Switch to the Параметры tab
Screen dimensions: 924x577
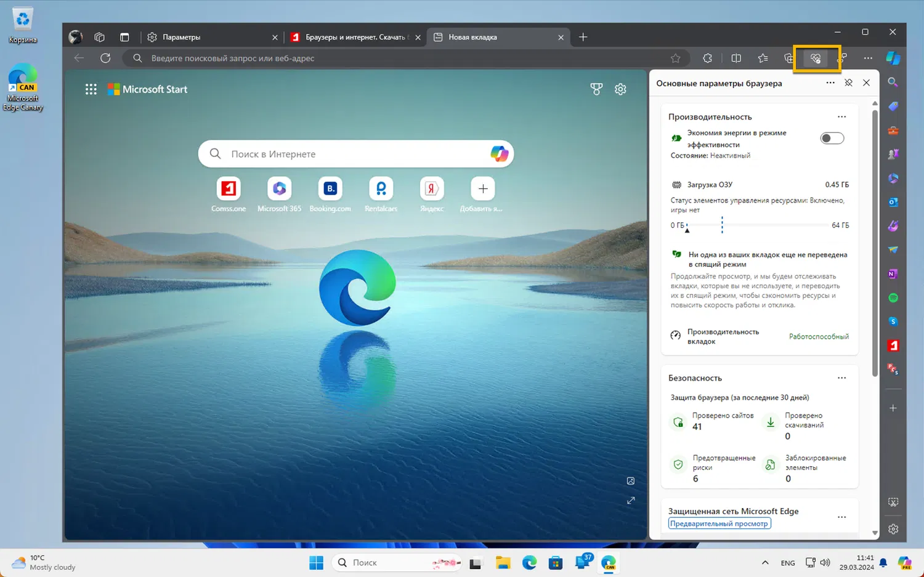213,37
